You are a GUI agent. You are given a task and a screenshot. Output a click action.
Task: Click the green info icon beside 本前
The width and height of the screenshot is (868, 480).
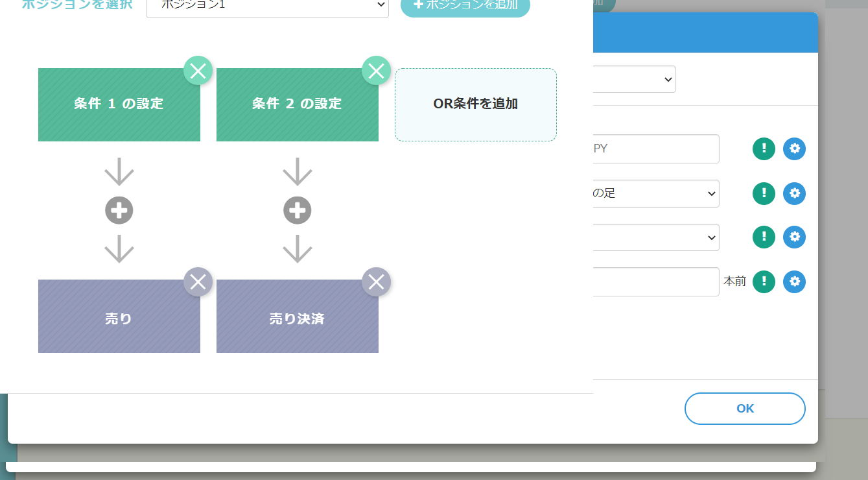click(x=764, y=282)
